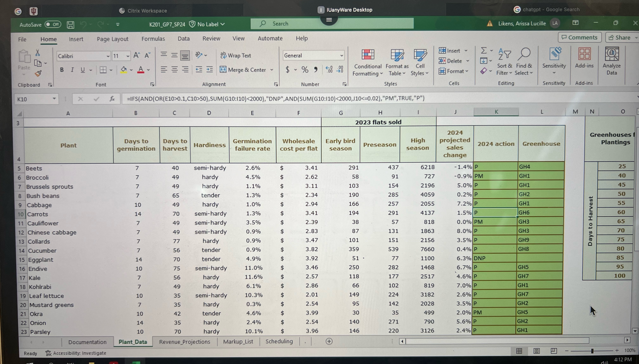The width and height of the screenshot is (639, 364).
Task: Open the Revenue_Projections sheet tab
Action: pyautogui.click(x=185, y=342)
